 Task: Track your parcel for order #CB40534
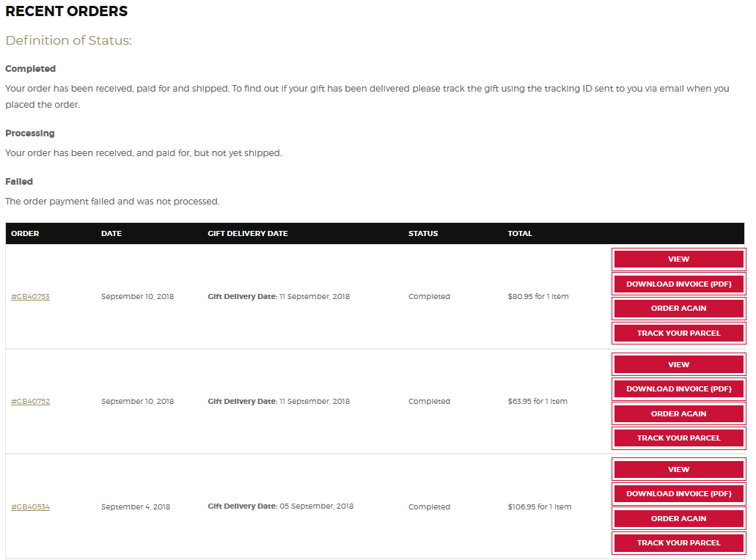click(x=678, y=543)
